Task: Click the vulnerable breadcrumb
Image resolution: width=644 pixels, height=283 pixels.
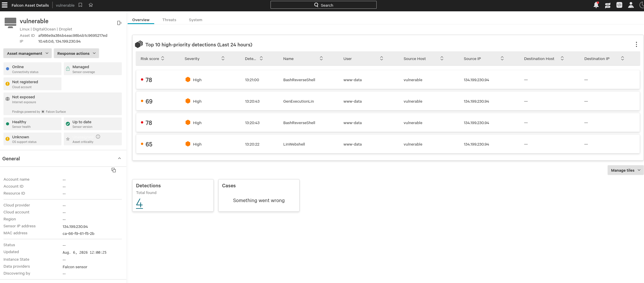Action: [x=65, y=5]
